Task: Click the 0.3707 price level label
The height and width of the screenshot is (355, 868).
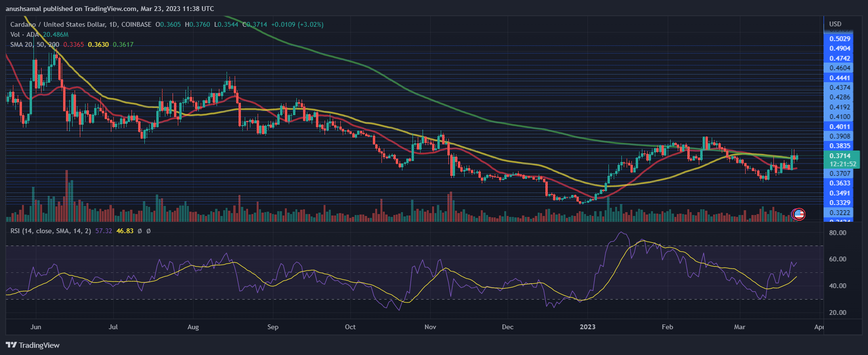Action: [840, 173]
